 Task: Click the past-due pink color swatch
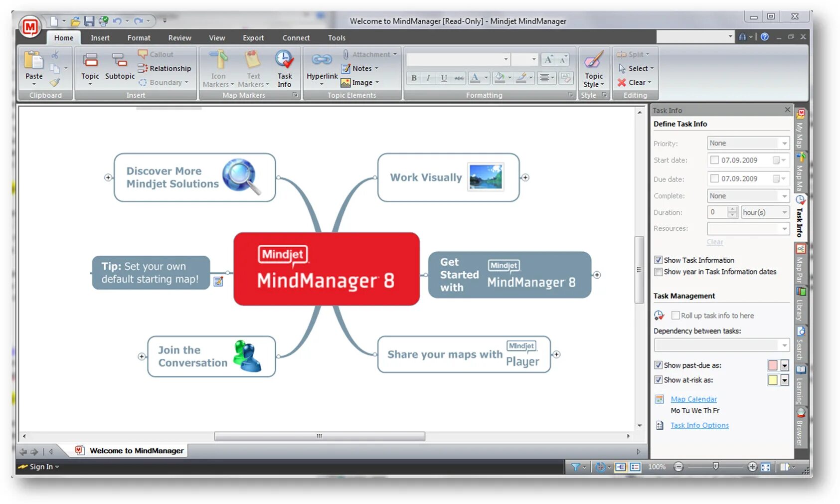(x=773, y=365)
